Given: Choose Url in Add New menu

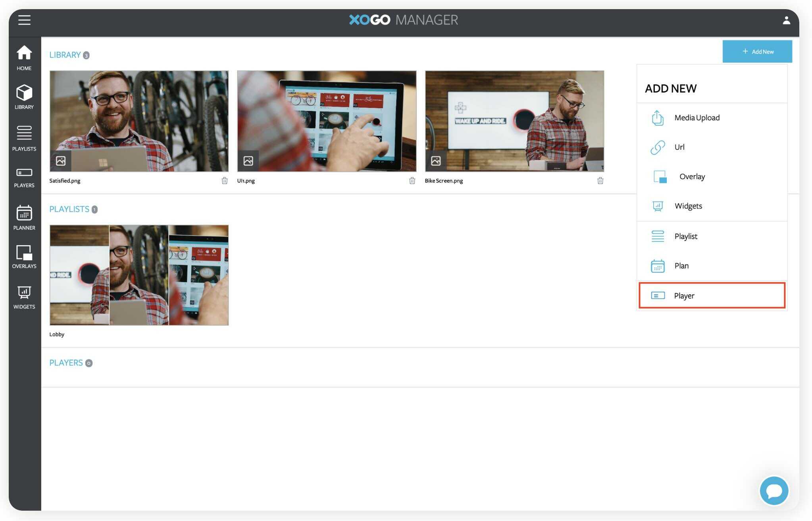Looking at the screenshot, I should click(x=679, y=147).
